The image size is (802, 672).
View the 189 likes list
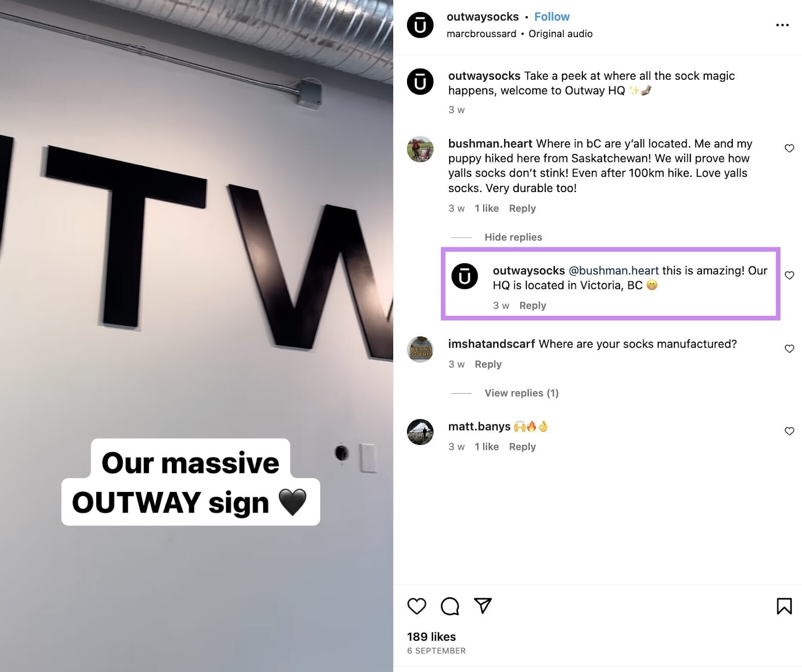(432, 637)
